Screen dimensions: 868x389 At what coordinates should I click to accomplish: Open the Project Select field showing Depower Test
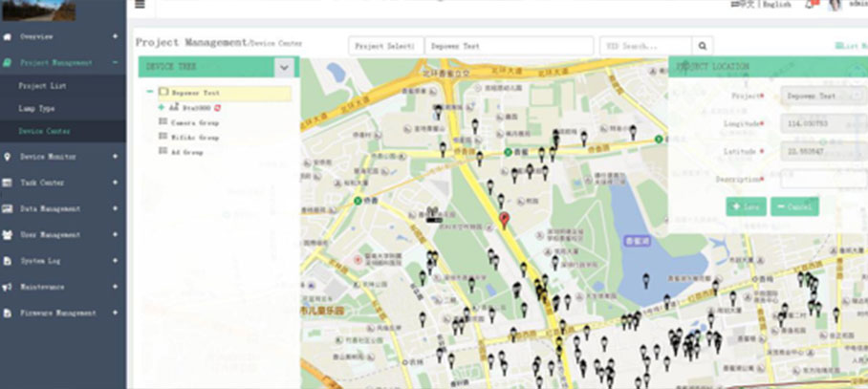509,46
